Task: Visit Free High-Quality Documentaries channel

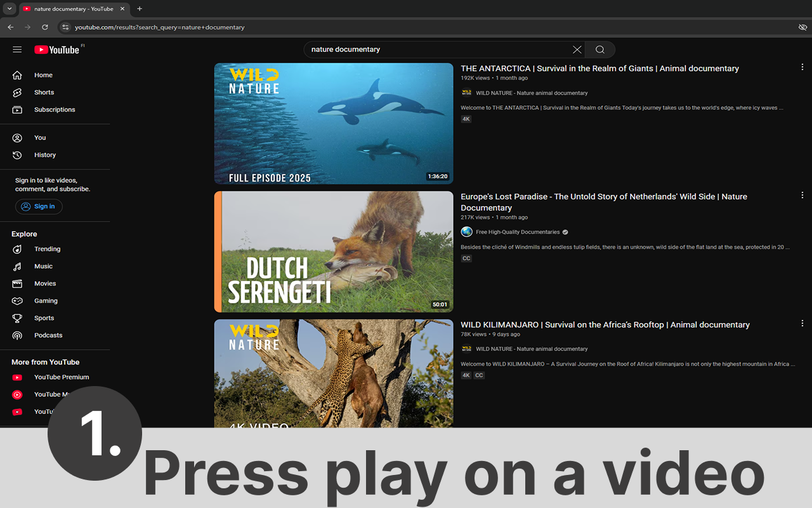Action: [518, 232]
